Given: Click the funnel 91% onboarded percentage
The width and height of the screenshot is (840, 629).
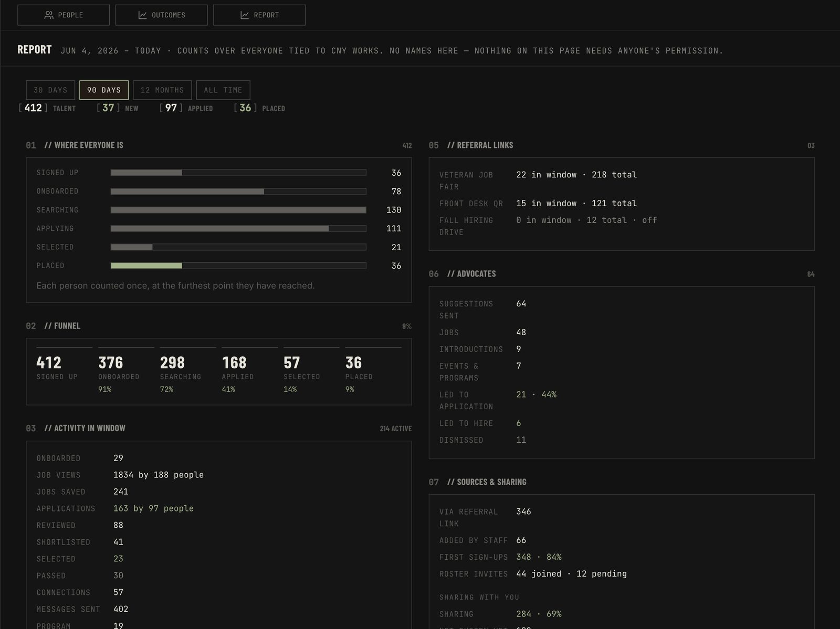Looking at the screenshot, I should point(105,389).
